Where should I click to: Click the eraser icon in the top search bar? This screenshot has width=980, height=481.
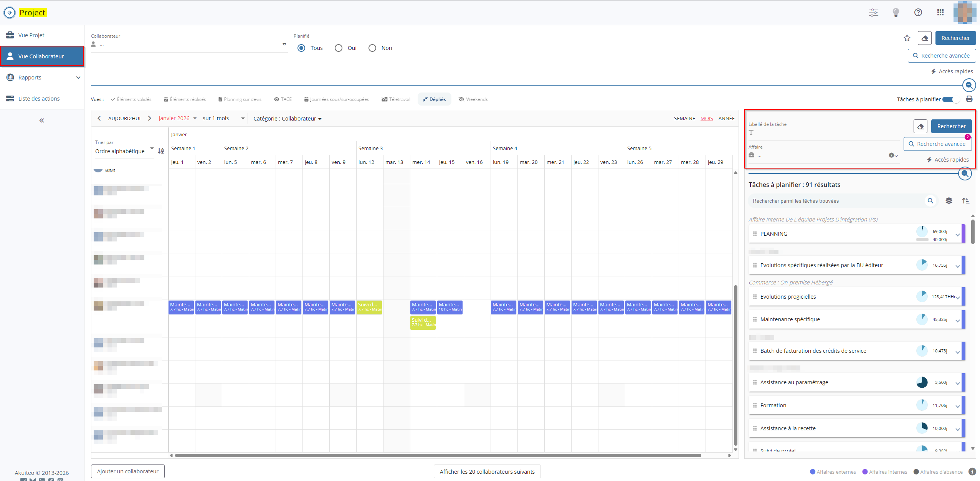(924, 38)
